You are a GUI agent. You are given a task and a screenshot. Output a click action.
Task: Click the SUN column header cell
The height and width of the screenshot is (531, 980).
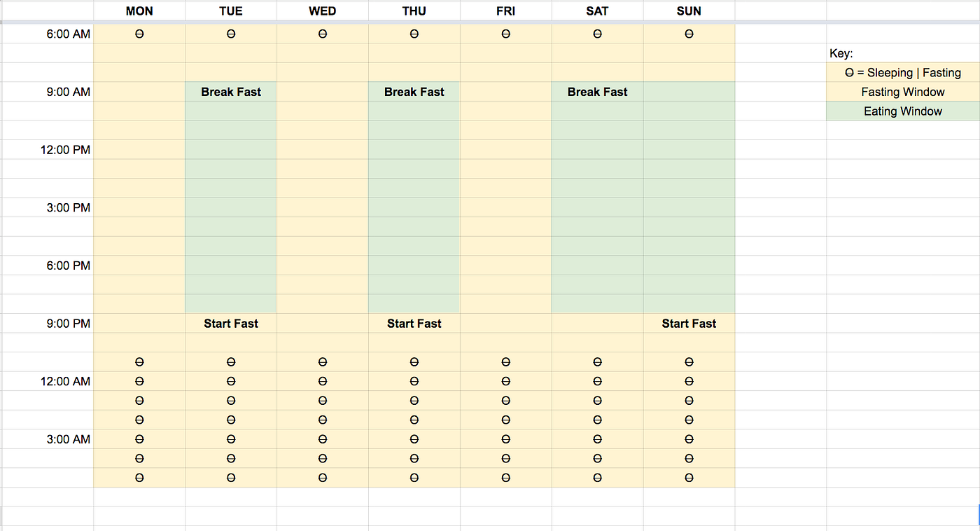click(x=689, y=11)
